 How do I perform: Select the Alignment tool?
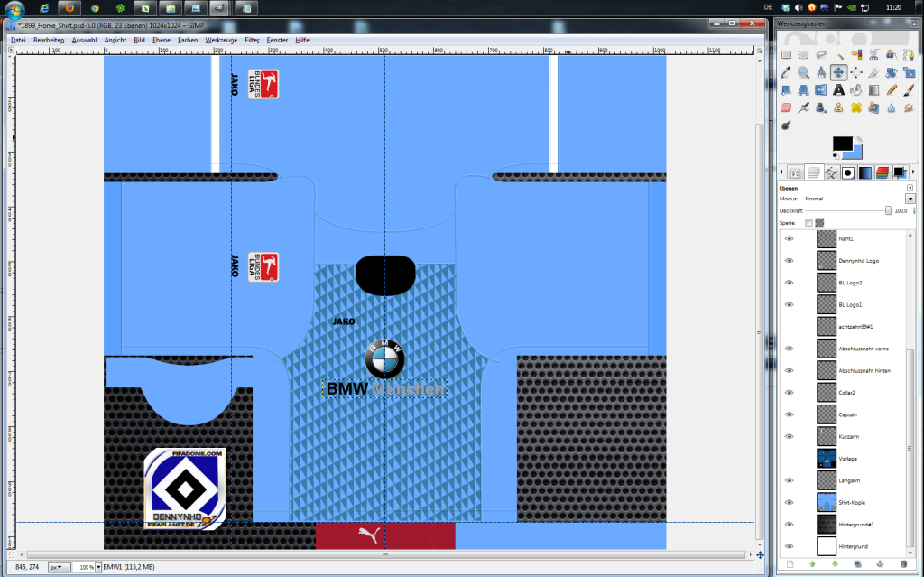click(856, 72)
